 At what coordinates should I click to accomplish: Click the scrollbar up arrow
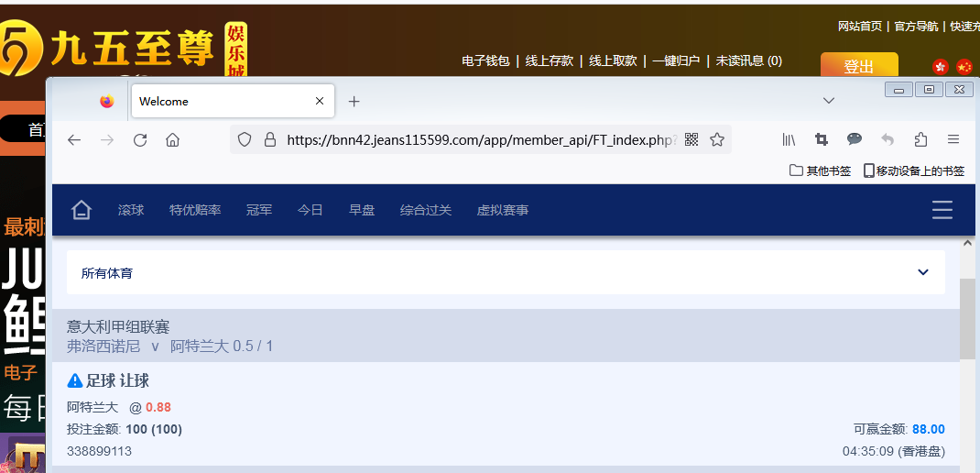point(967,244)
